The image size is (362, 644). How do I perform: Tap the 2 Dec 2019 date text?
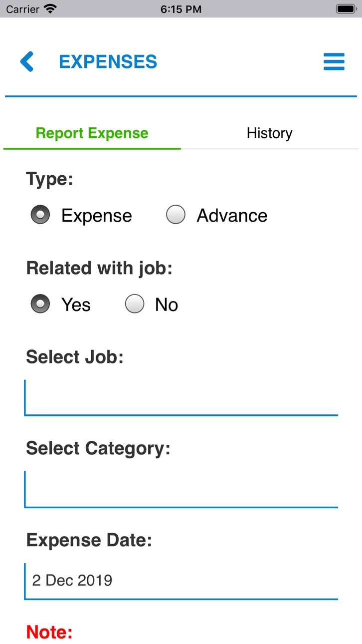point(72,580)
